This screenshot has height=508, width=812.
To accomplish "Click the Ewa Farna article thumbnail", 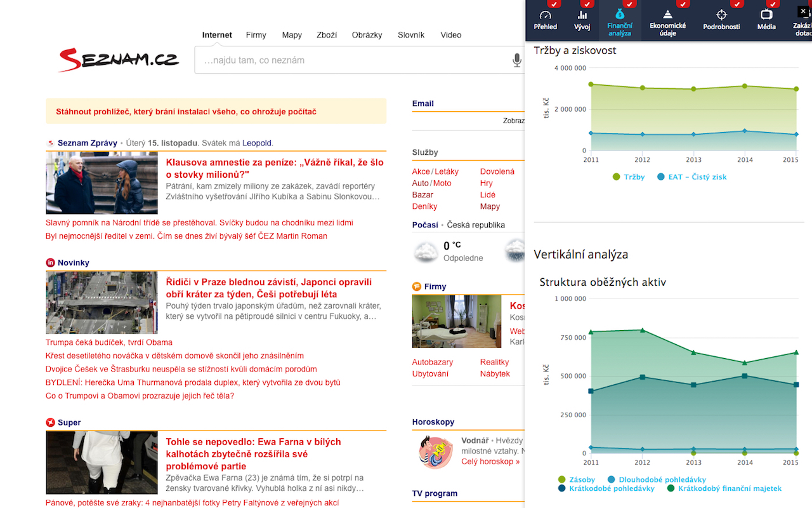I will [101, 462].
